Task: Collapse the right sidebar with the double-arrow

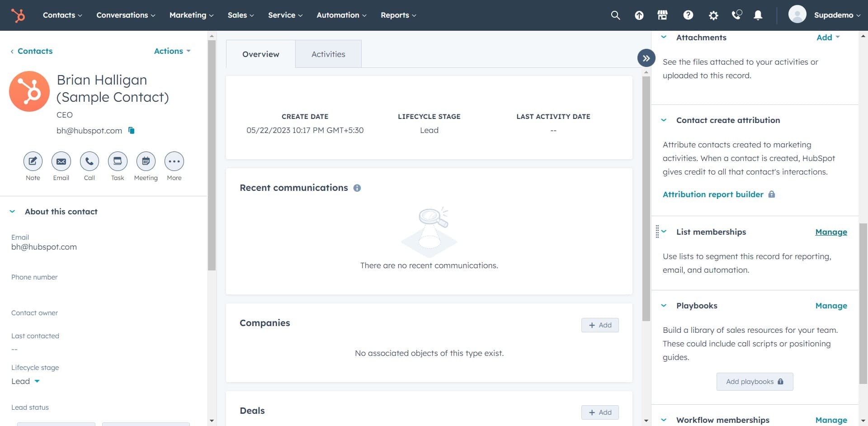Action: 646,58
